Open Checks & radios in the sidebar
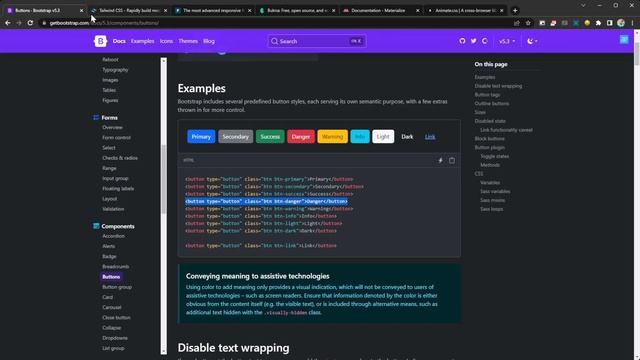This screenshot has height=360, width=640. (120, 158)
